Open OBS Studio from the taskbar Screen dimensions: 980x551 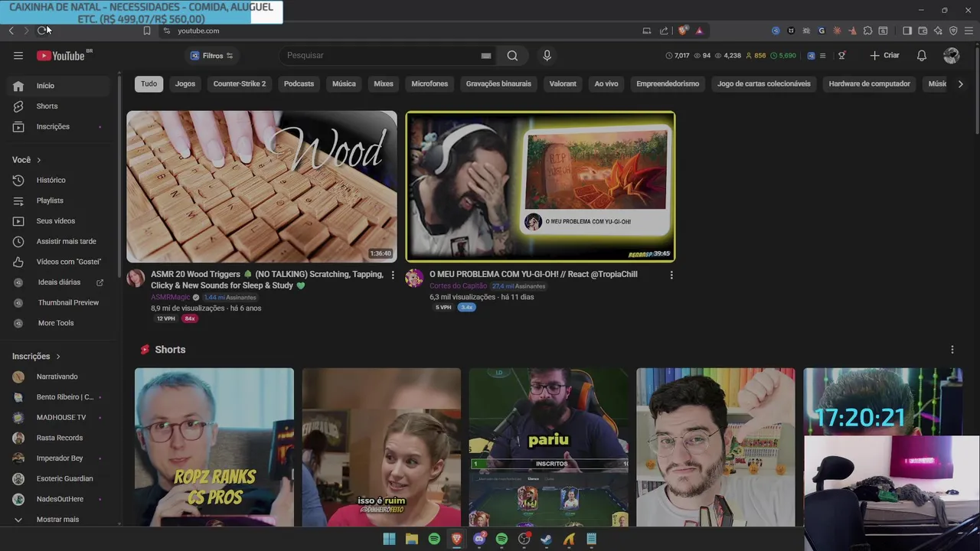(524, 539)
